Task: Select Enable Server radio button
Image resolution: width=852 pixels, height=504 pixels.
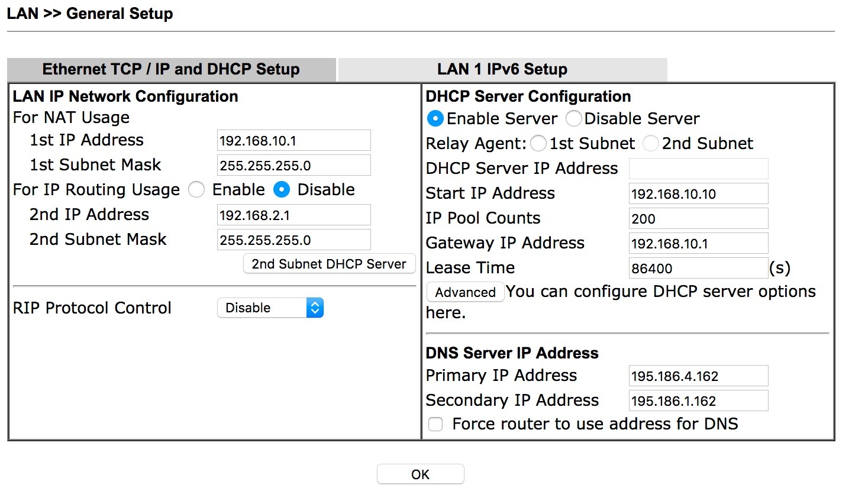Action: (435, 119)
